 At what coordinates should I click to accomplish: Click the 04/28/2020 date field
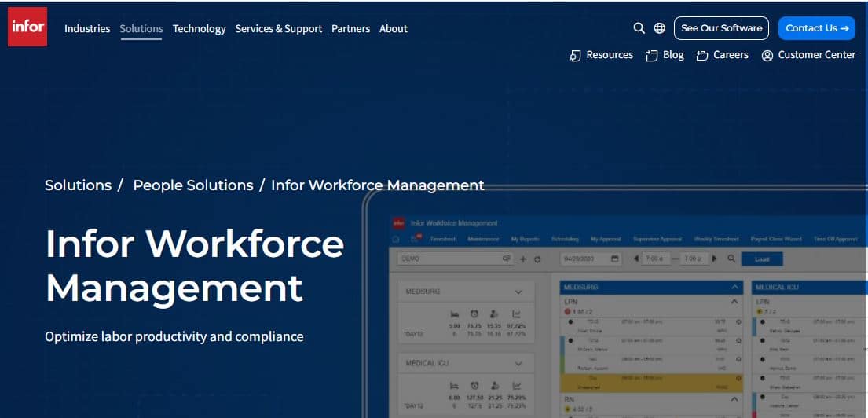click(x=591, y=258)
